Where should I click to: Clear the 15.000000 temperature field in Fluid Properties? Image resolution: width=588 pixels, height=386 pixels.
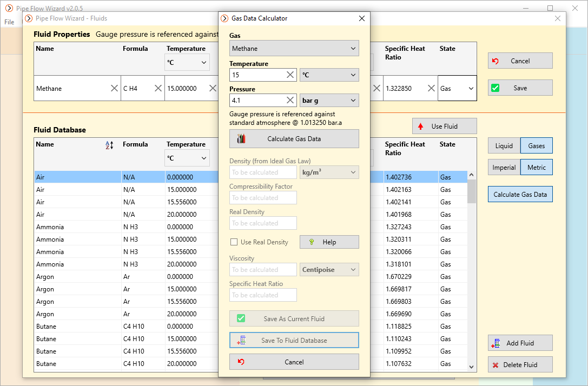click(213, 89)
